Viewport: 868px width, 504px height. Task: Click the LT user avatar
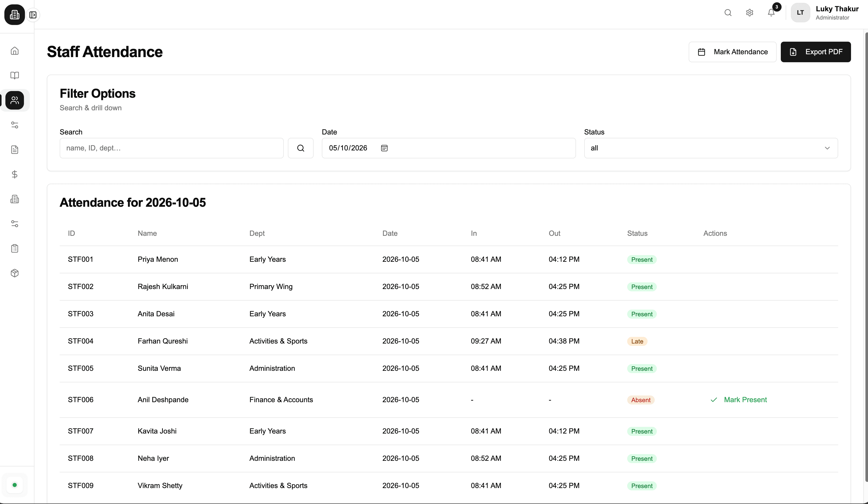click(801, 13)
